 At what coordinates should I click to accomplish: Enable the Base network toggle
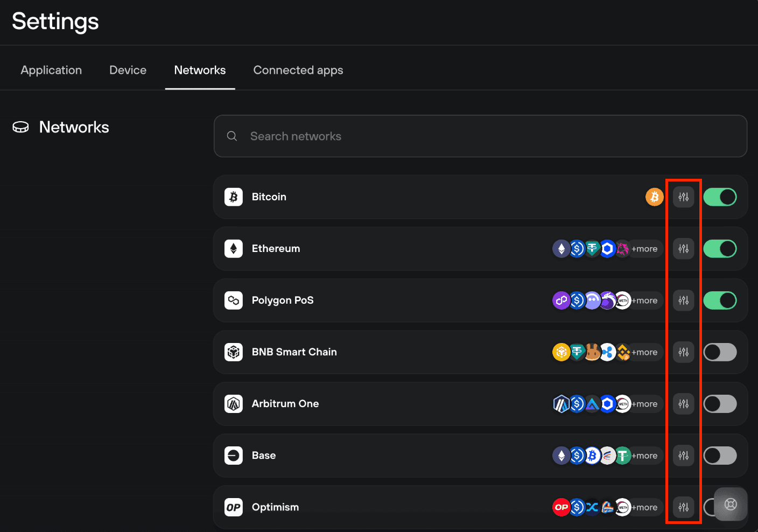[720, 456]
